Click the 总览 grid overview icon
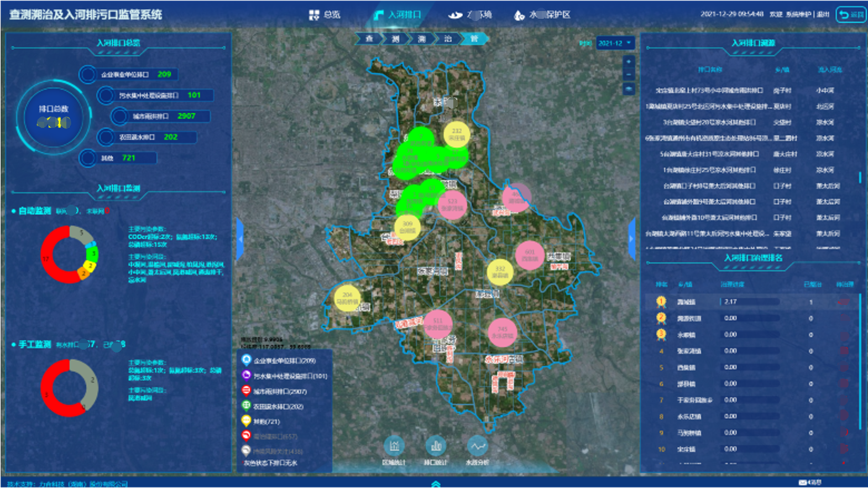This screenshot has height=488, width=868. [314, 15]
